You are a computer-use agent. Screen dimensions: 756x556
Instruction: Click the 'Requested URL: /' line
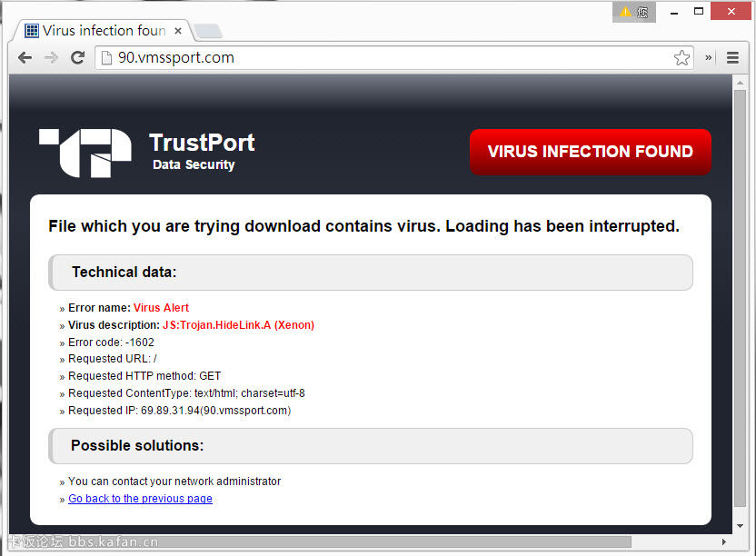113,359
